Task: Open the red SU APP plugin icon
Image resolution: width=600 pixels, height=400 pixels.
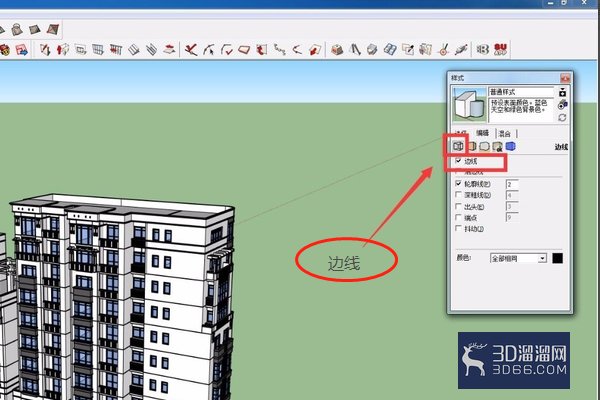Action: [501, 49]
